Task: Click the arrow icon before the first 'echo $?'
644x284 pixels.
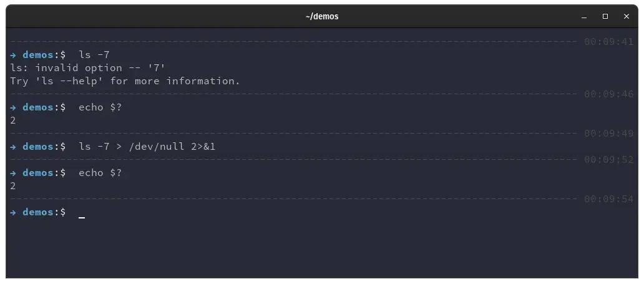Action: tap(13, 108)
